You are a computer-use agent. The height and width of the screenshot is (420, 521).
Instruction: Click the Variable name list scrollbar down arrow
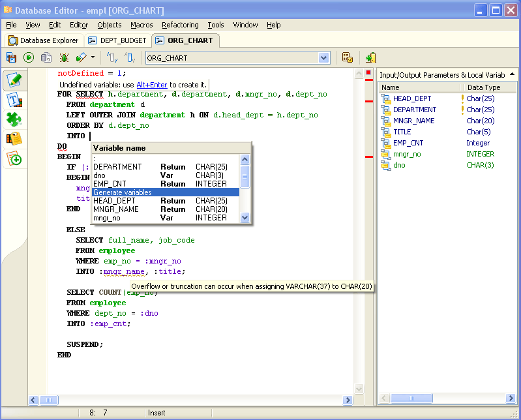click(x=245, y=218)
